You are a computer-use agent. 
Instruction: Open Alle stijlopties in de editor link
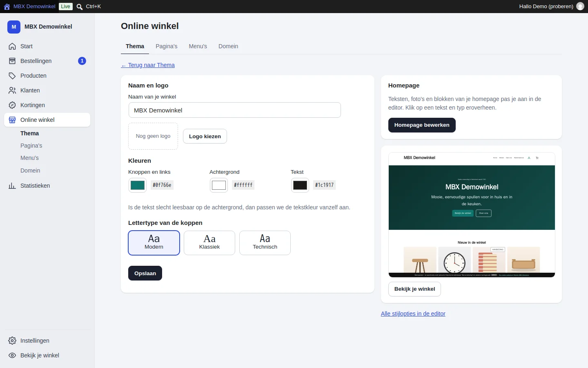tap(413, 314)
